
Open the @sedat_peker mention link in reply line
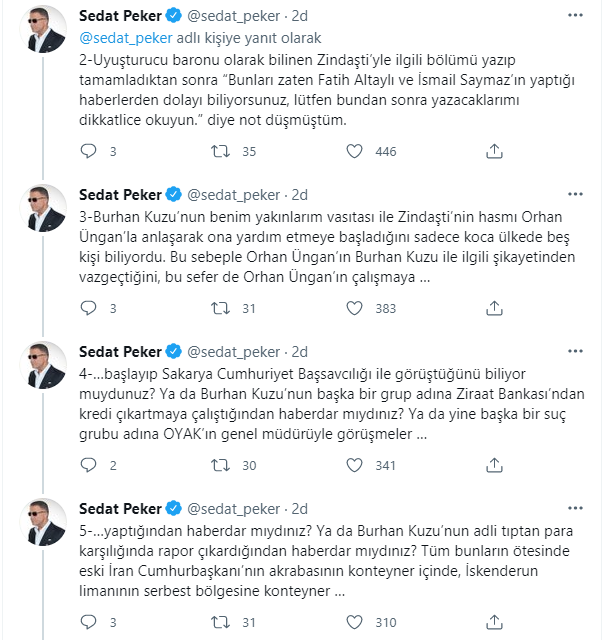point(126,38)
